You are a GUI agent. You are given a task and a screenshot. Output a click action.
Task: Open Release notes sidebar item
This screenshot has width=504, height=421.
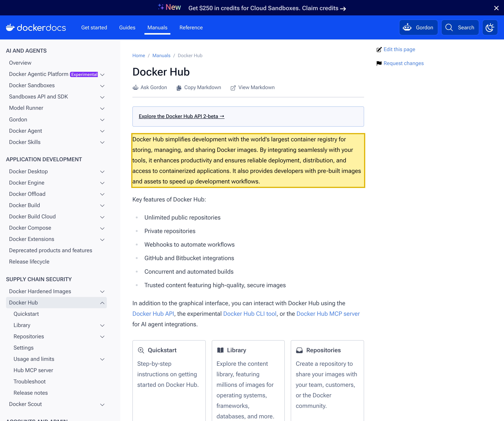click(31, 393)
